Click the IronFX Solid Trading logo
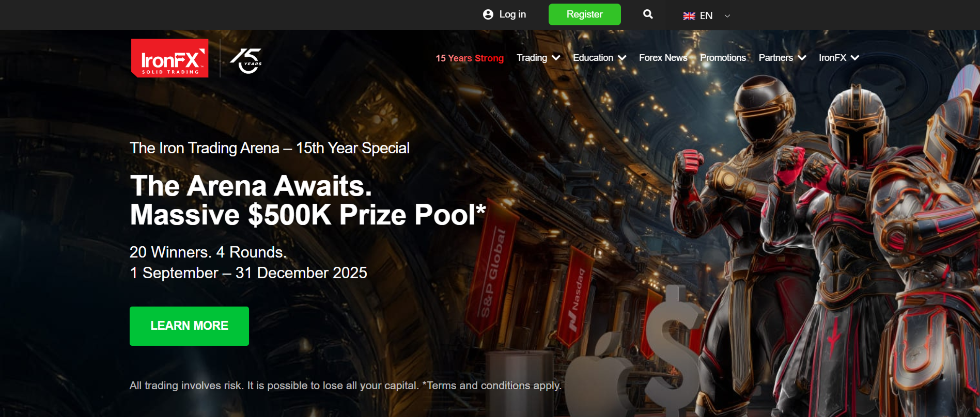The width and height of the screenshot is (980, 417). (x=169, y=58)
